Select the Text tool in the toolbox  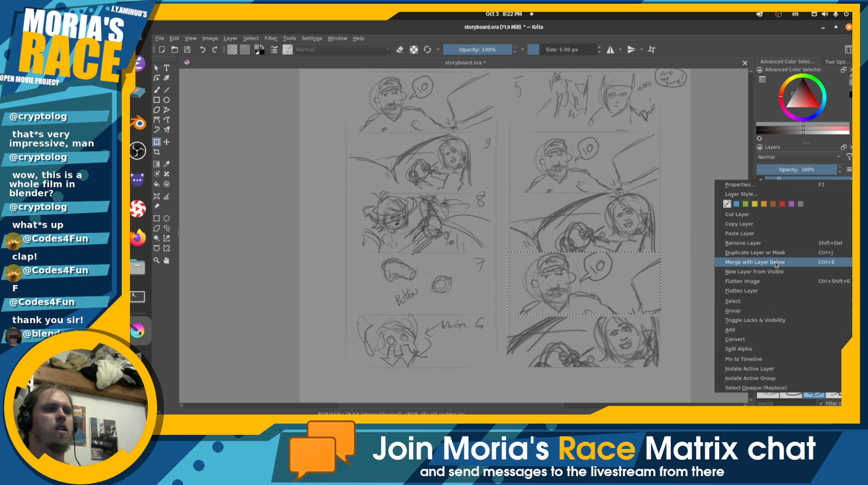(167, 68)
